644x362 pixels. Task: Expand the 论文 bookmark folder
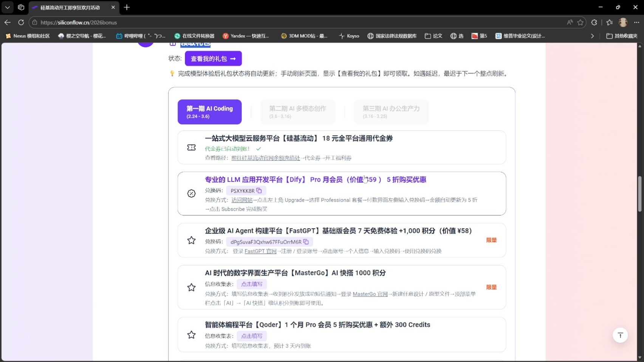pyautogui.click(x=433, y=36)
